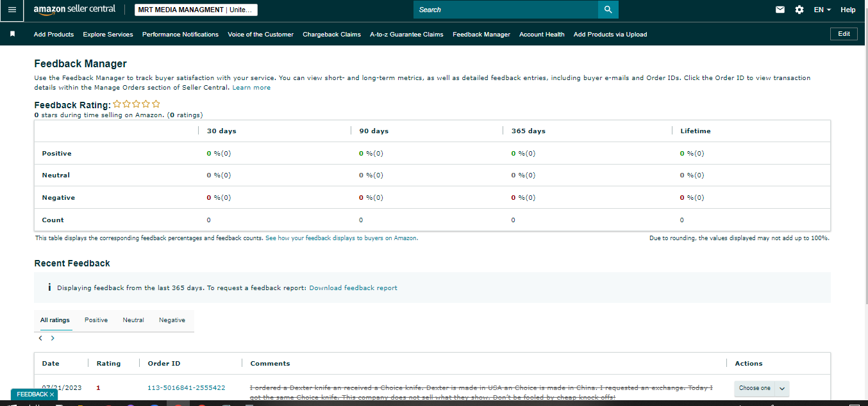Image resolution: width=868 pixels, height=406 pixels.
Task: Switch to the Positive tab
Action: point(96,320)
